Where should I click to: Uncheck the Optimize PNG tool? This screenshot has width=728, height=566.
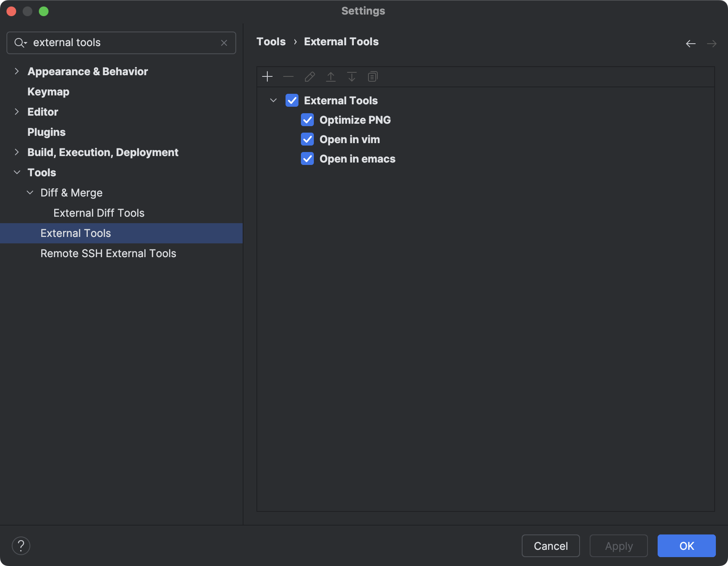click(x=307, y=120)
